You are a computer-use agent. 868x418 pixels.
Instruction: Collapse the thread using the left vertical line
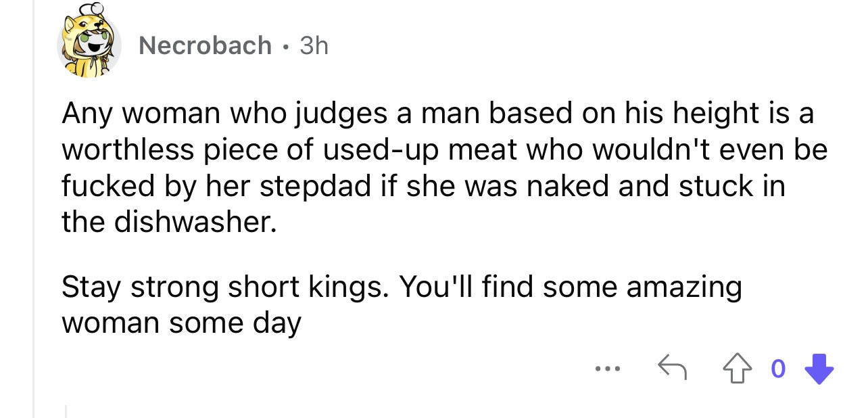coord(34,209)
